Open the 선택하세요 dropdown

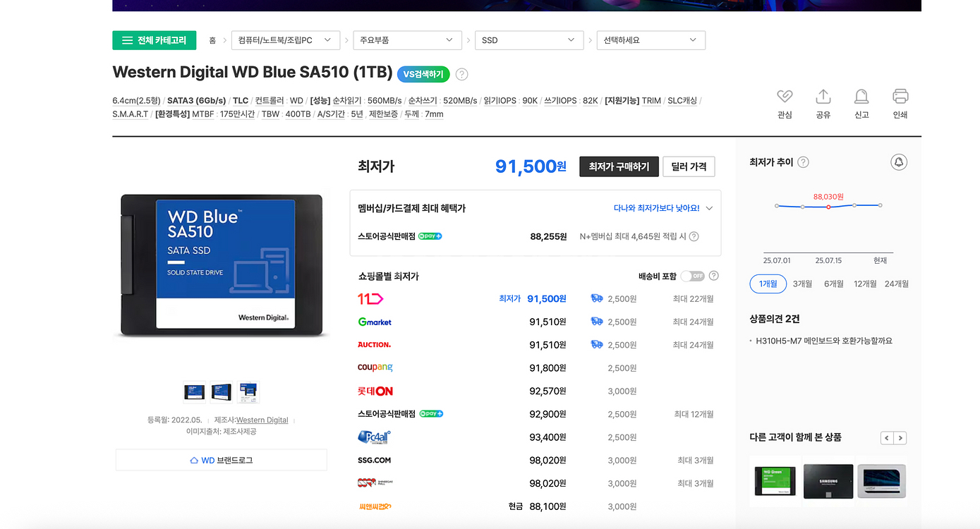pyautogui.click(x=651, y=40)
